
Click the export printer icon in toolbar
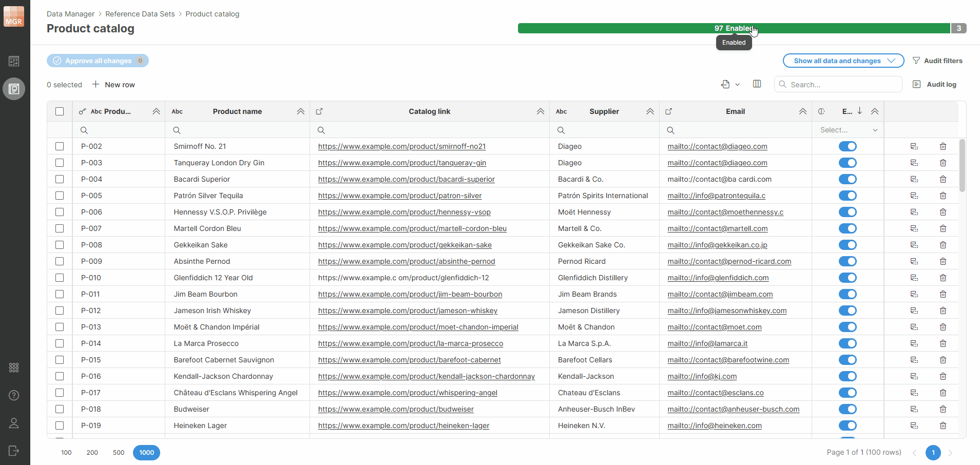point(725,84)
